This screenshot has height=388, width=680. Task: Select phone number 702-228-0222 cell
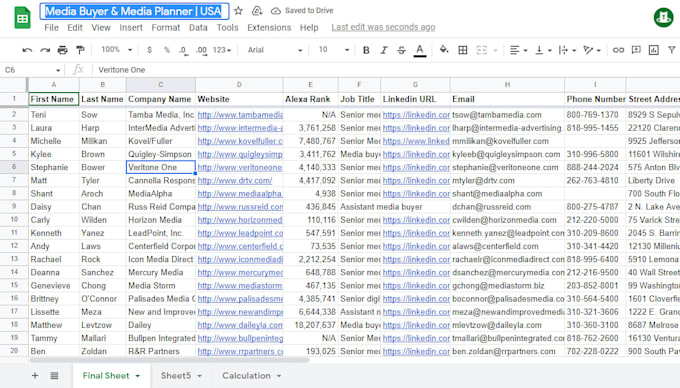(595, 351)
